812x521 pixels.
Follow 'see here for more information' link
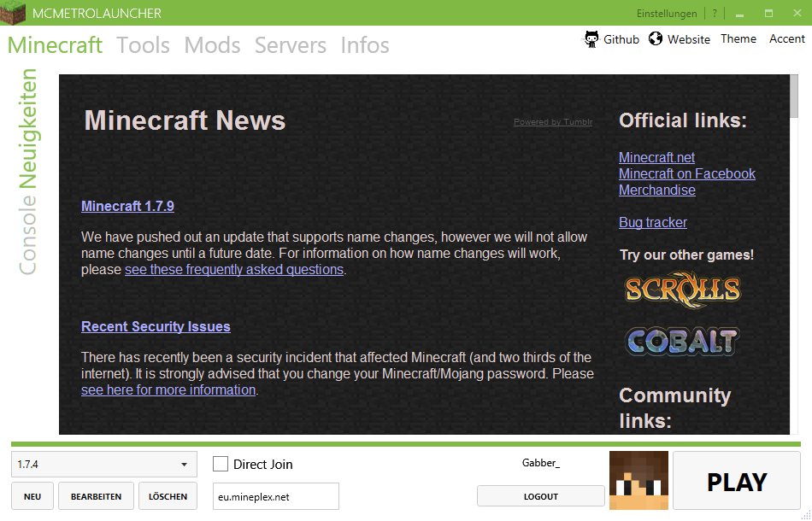pos(168,389)
